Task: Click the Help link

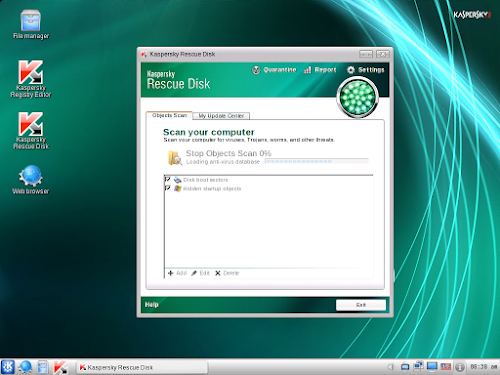Action: click(x=152, y=304)
